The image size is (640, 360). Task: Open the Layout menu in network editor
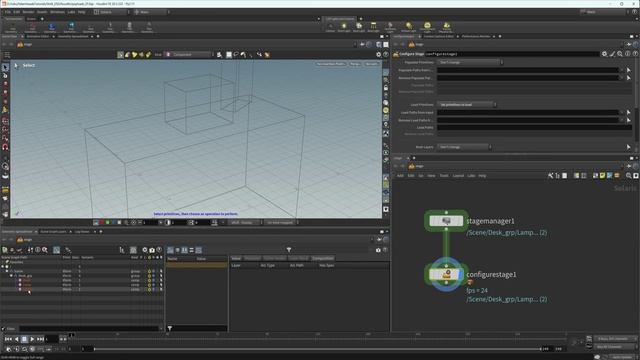(458, 176)
